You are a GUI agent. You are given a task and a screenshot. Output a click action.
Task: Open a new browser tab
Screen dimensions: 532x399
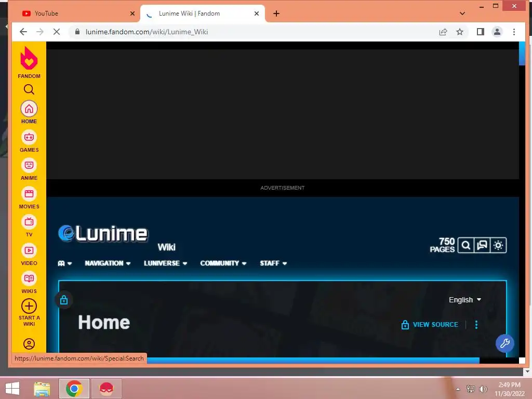click(x=276, y=14)
